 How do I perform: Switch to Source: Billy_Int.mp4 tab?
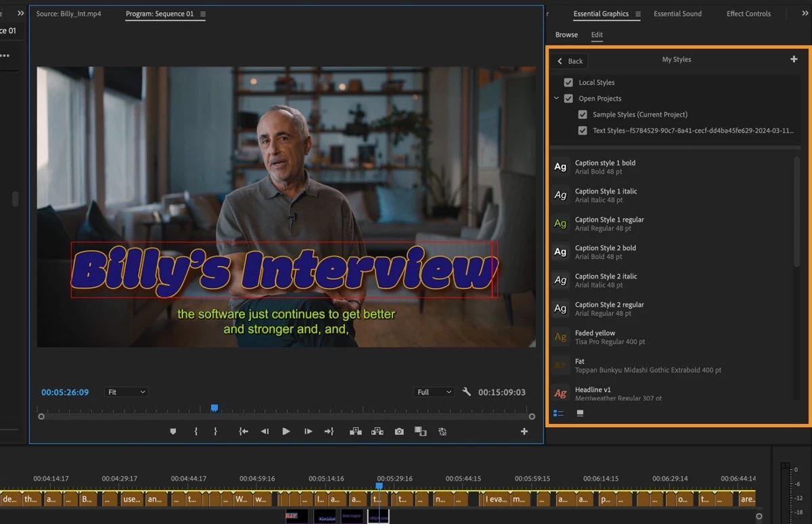68,14
